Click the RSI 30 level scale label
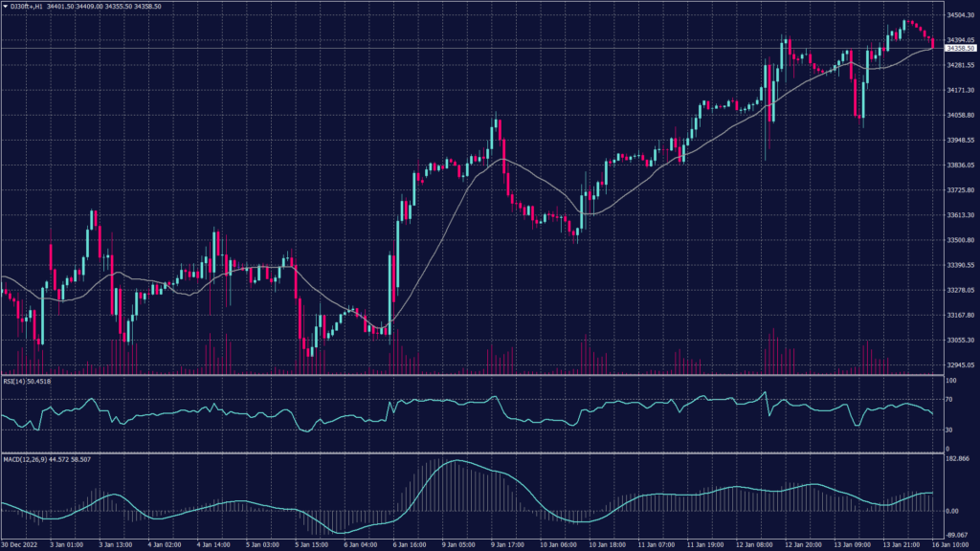Image resolution: width=980 pixels, height=551 pixels. pos(950,430)
